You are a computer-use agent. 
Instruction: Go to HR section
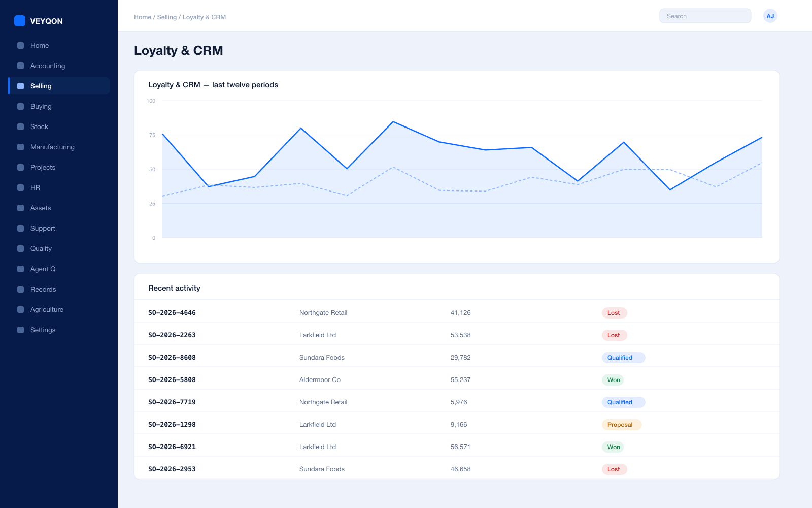click(59, 187)
